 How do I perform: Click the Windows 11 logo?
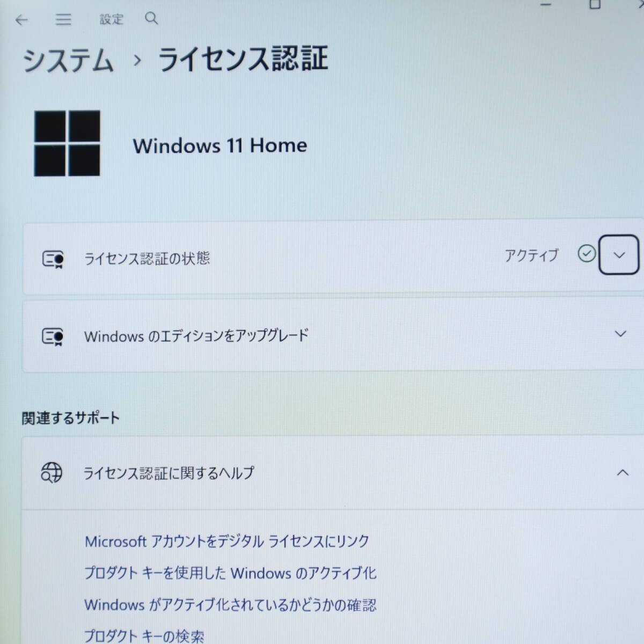pos(67,143)
